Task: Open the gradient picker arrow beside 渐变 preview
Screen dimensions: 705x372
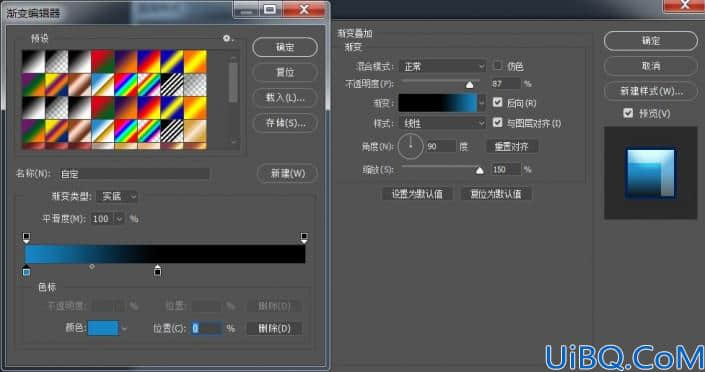Action: (482, 103)
